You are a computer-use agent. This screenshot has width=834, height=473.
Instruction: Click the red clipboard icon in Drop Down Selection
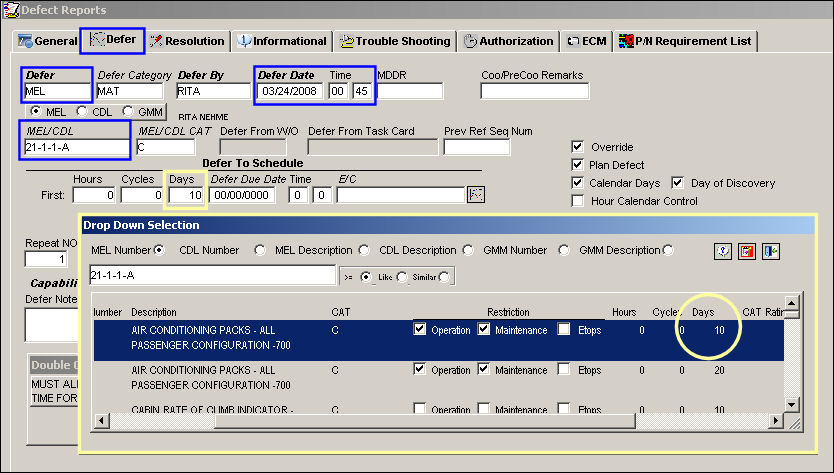click(x=747, y=251)
